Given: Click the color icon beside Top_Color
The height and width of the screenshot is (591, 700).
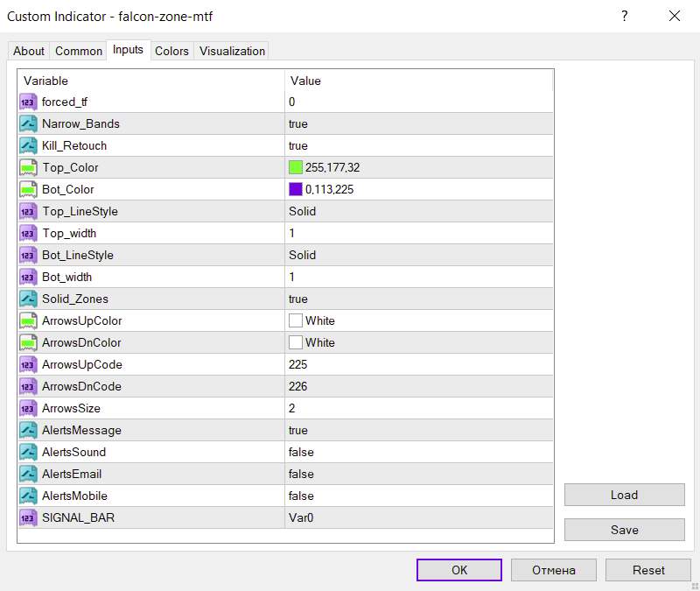Looking at the screenshot, I should coord(27,167).
